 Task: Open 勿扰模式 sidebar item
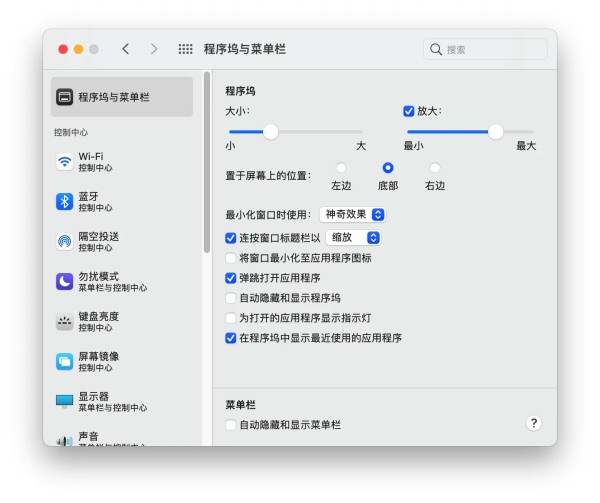(124, 282)
